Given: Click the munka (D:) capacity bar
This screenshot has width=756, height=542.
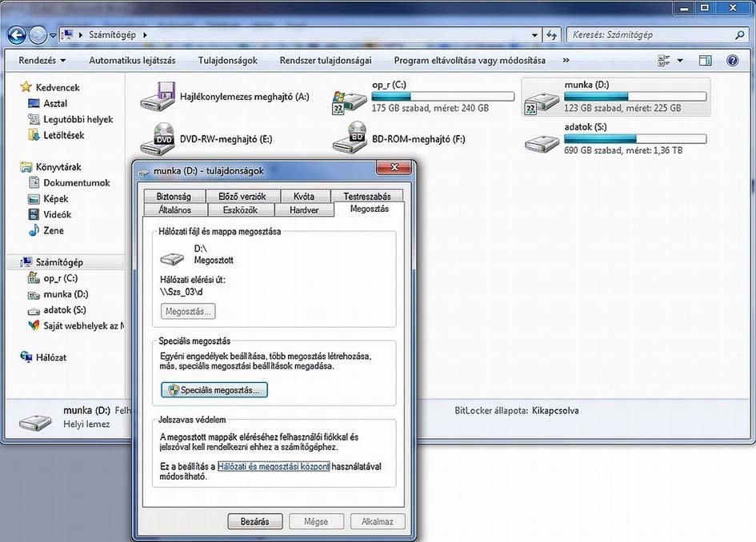Looking at the screenshot, I should [x=635, y=97].
